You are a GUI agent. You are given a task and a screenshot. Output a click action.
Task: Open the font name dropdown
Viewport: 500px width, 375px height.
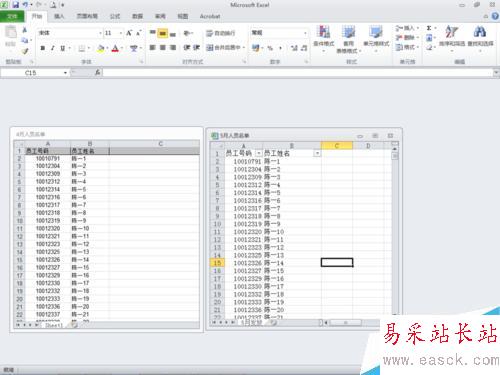[x=100, y=33]
